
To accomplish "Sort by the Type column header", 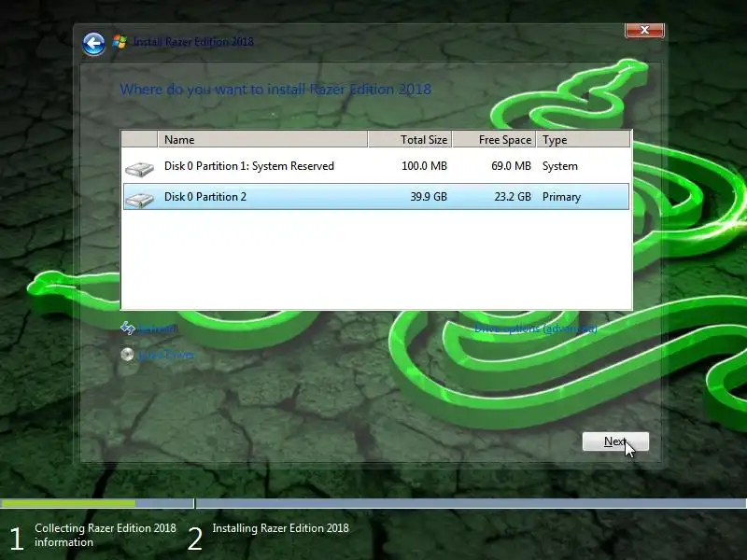I will 583,139.
